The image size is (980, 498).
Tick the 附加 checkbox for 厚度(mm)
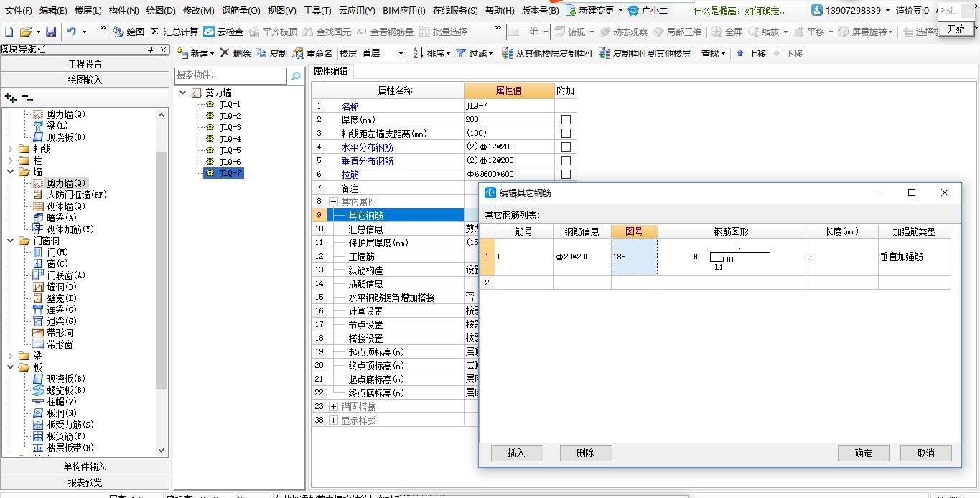566,120
